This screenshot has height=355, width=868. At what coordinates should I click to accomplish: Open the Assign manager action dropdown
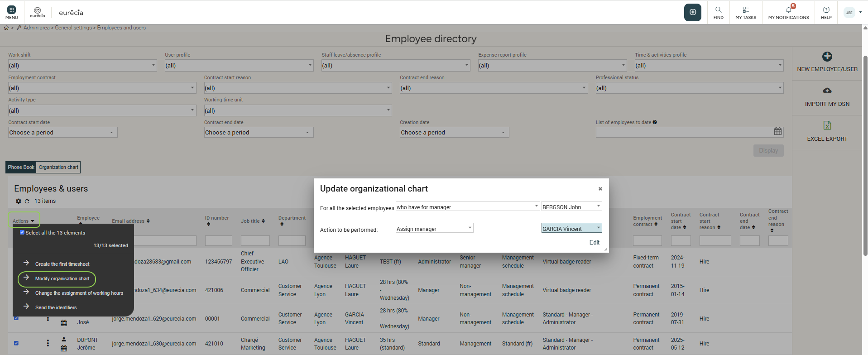[x=434, y=228]
